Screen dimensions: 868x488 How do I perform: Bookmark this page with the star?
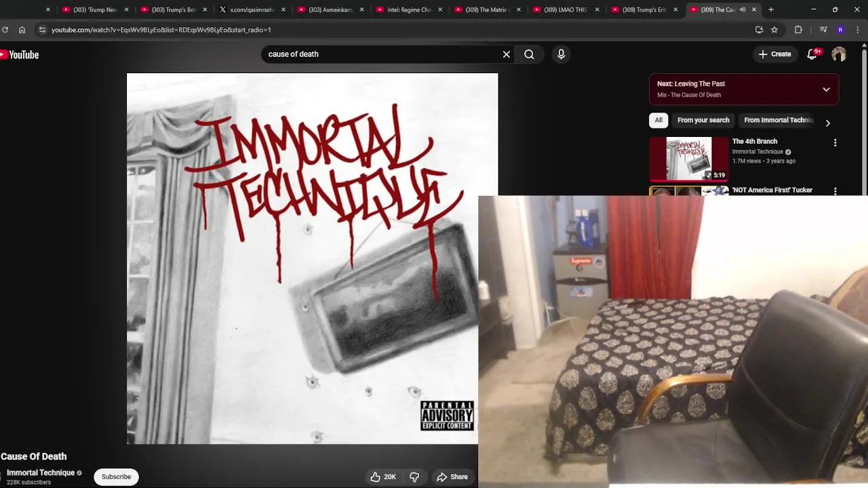click(x=774, y=30)
